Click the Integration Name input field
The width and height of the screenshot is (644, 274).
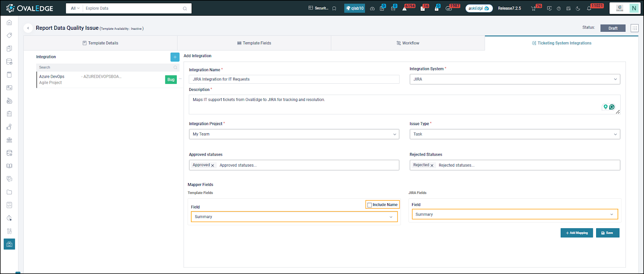(294, 79)
